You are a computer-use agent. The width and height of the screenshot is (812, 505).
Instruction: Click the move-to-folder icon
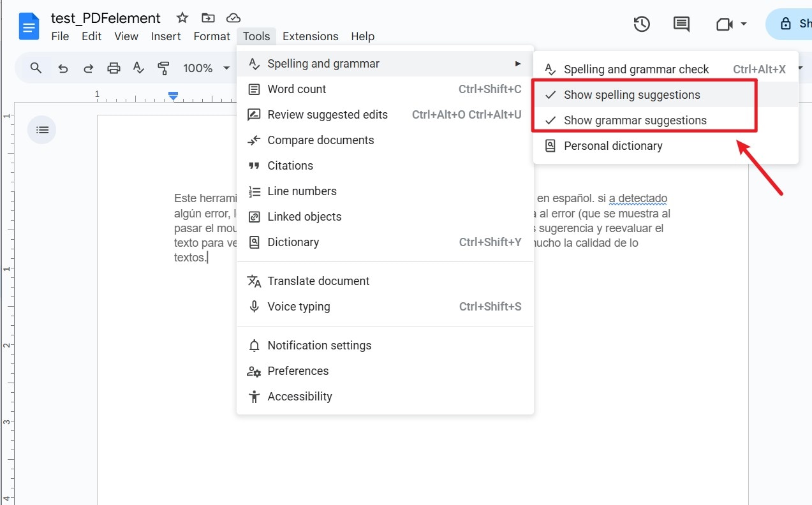click(x=208, y=18)
